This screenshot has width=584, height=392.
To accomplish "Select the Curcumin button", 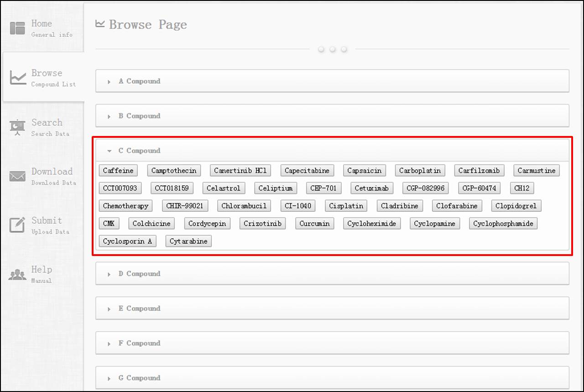I will (315, 224).
